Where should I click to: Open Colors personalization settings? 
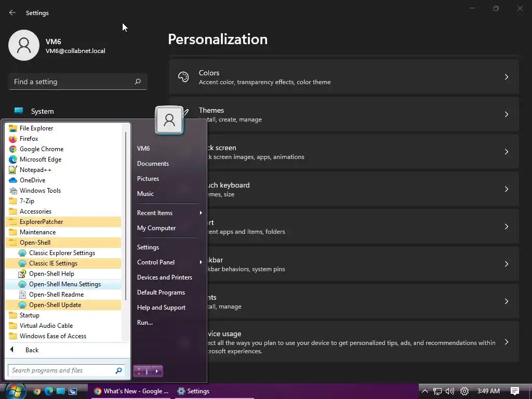pos(344,77)
